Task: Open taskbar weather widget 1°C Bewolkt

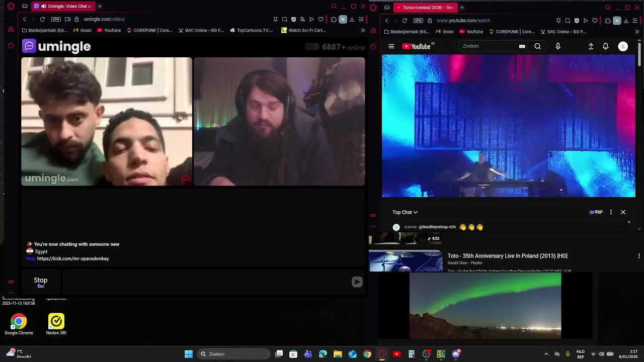Action: pyautogui.click(x=19, y=354)
